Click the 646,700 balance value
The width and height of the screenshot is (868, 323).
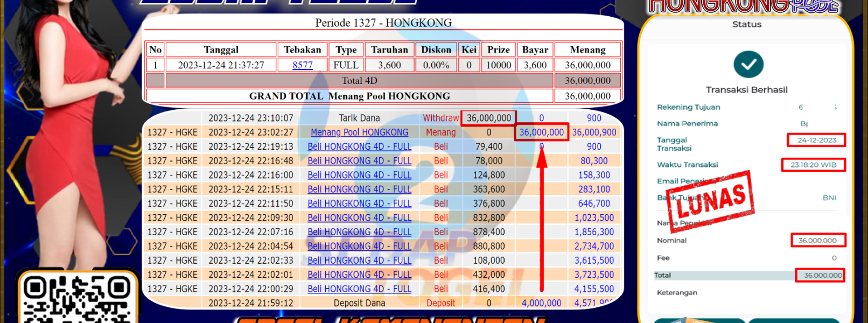[594, 203]
